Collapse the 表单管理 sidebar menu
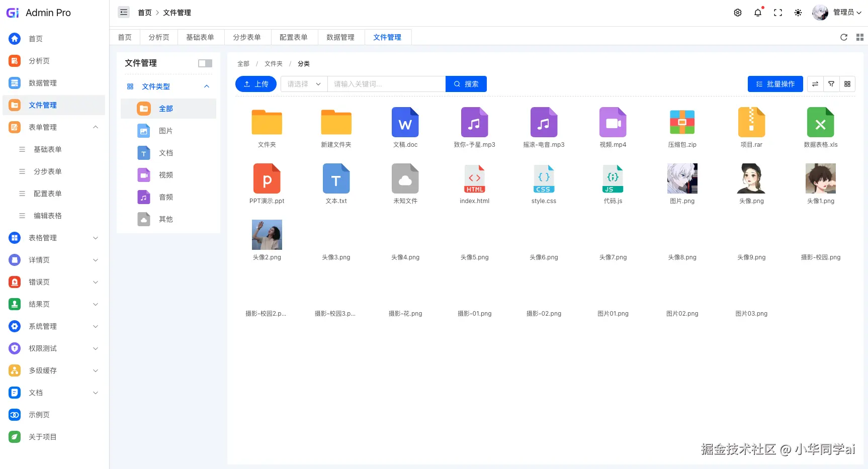The image size is (868, 469). (x=54, y=127)
